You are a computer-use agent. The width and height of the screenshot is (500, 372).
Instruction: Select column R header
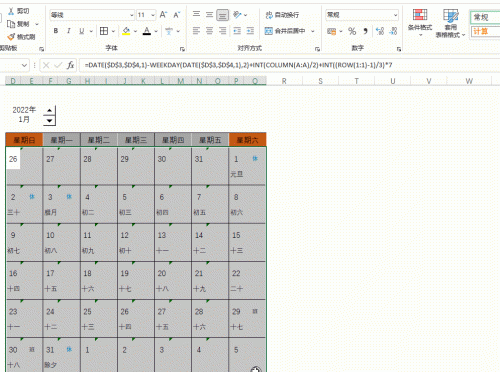(x=284, y=81)
